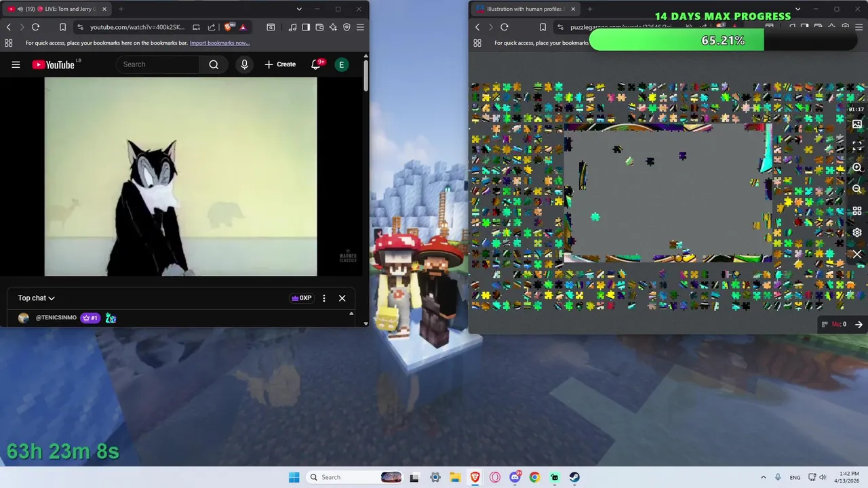Mute the YouTube tab via speaker icon

[20, 9]
